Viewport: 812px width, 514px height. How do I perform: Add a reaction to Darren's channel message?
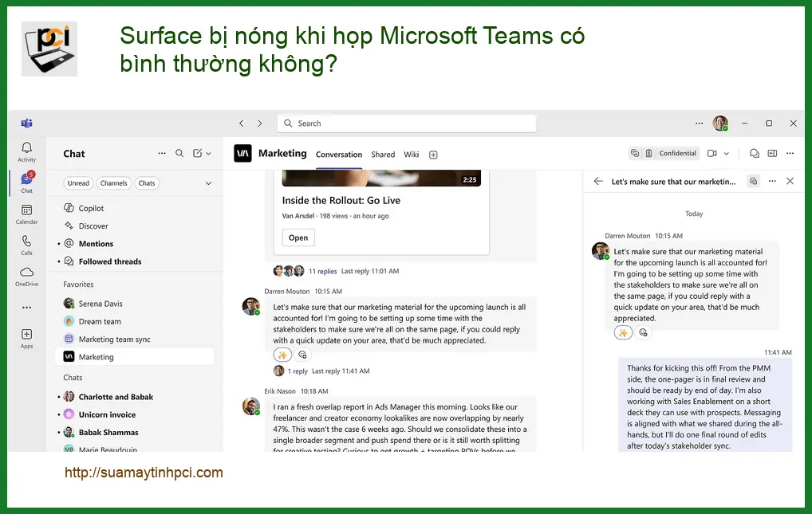[x=302, y=355]
